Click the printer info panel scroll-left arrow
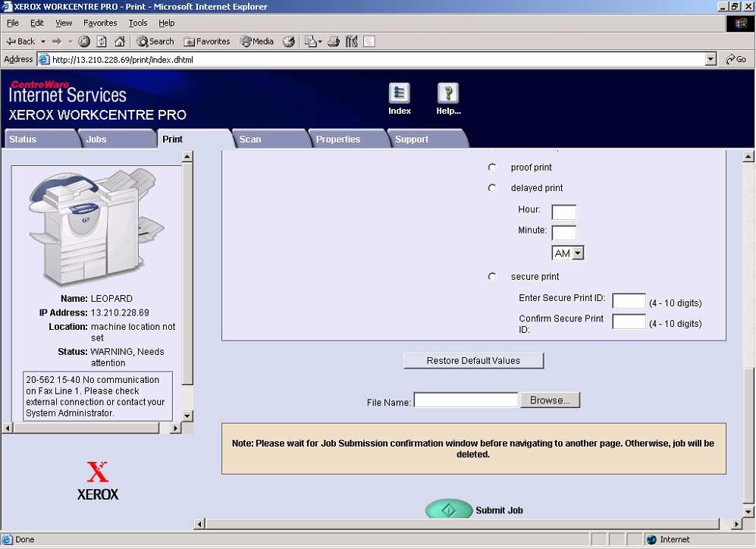Screen dimensions: 756x549 pos(8,428)
